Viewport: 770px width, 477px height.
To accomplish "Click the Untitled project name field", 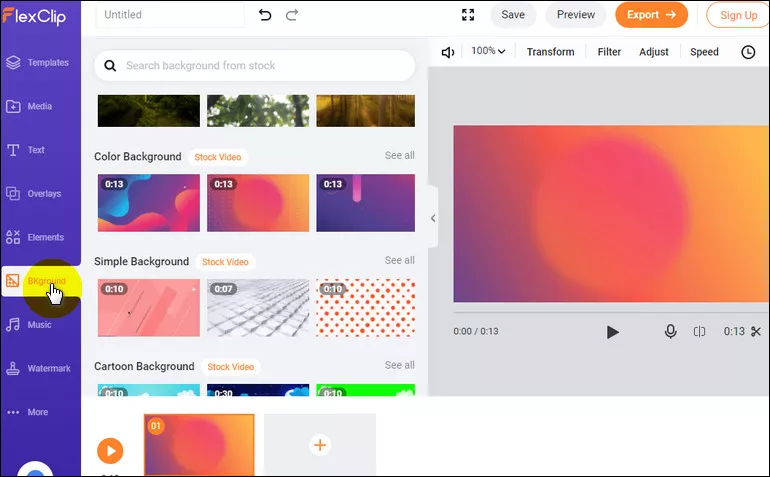I will pos(170,15).
